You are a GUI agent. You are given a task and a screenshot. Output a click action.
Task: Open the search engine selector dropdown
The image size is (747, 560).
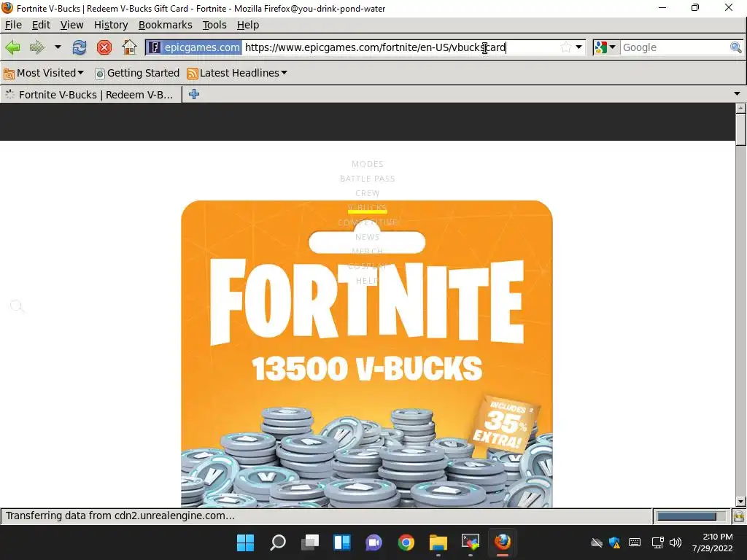tap(605, 47)
